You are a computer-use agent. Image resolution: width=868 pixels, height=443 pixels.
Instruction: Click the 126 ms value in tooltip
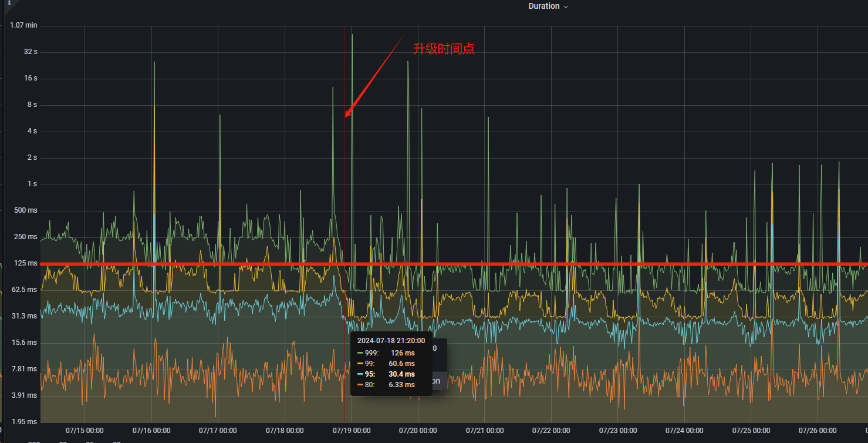tap(402, 353)
